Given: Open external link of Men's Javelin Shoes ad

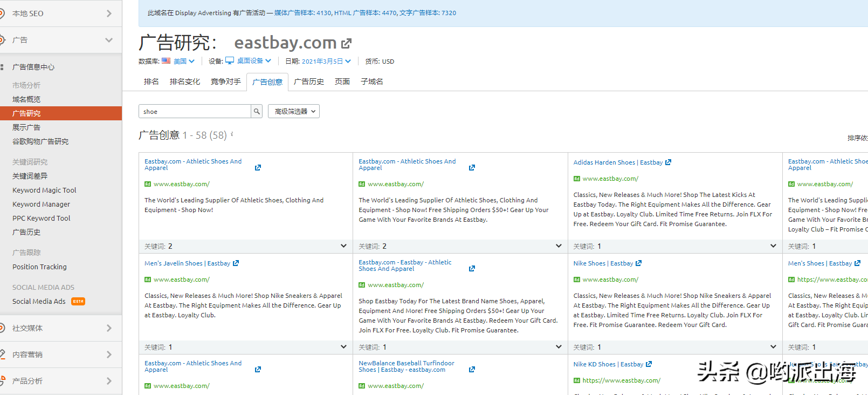Looking at the screenshot, I should tap(236, 263).
